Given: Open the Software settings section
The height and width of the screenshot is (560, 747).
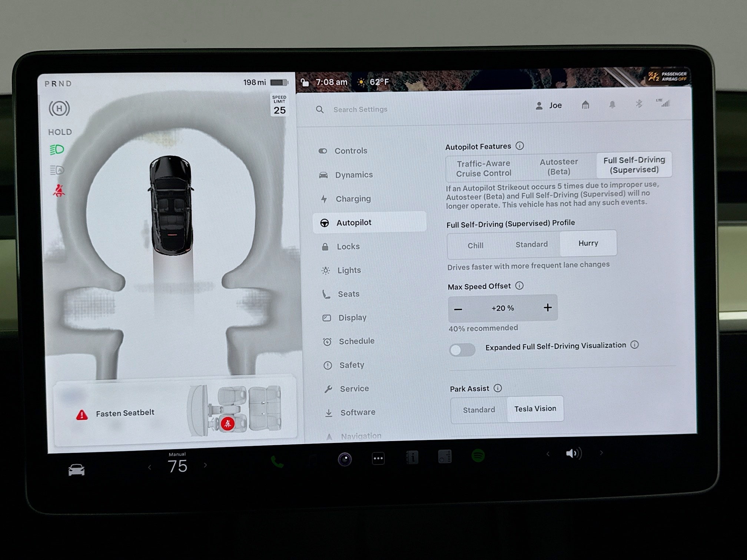Looking at the screenshot, I should [x=350, y=413].
